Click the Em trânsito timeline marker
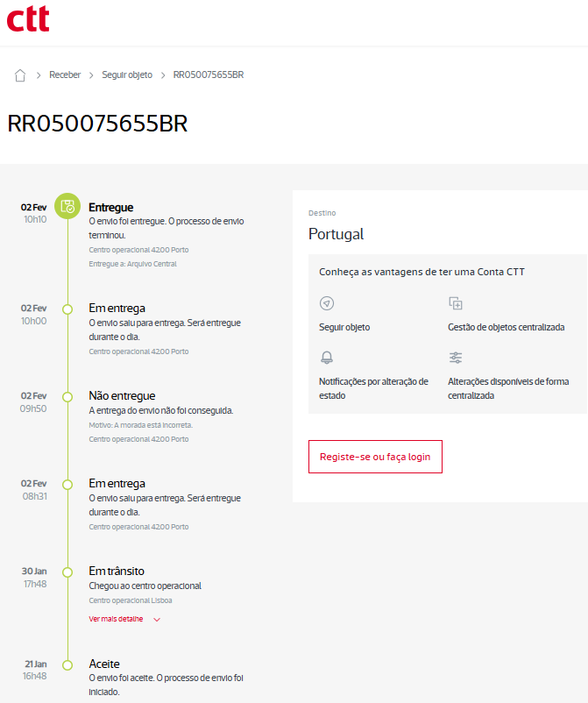The image size is (588, 703). [67, 572]
